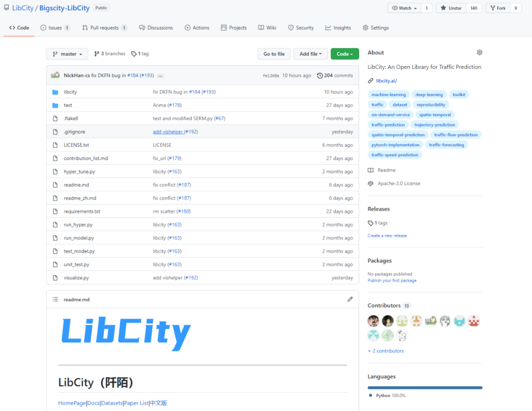
Task: Open the Security tab
Action: tap(301, 28)
